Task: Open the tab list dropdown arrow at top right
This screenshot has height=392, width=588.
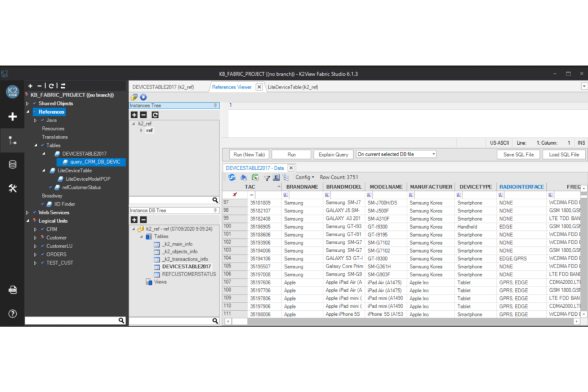Action: pyautogui.click(x=584, y=86)
